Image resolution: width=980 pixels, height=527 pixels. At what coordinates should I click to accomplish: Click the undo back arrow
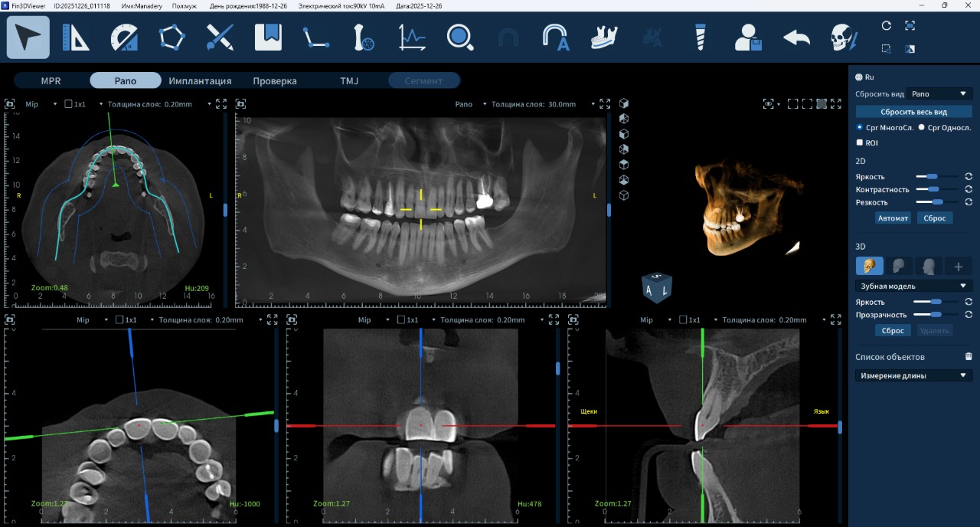796,38
